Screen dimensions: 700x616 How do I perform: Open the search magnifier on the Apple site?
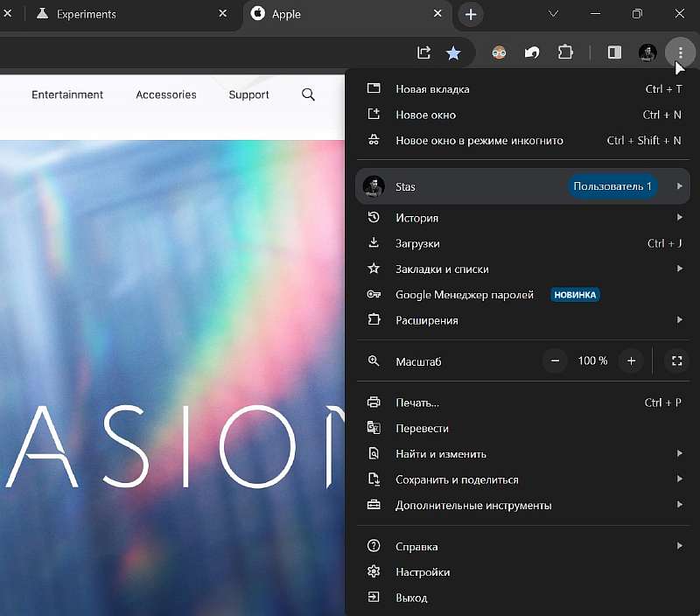coord(307,94)
